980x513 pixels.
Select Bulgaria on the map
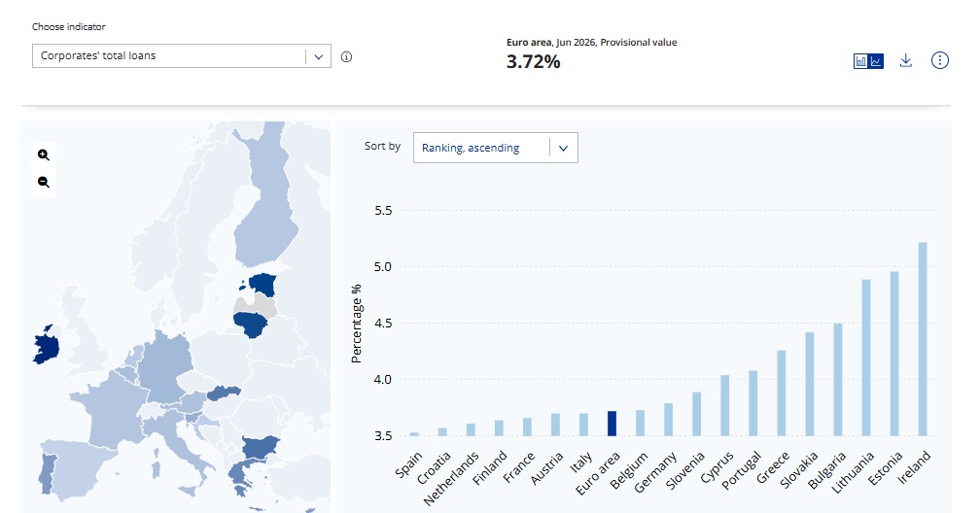tap(261, 448)
